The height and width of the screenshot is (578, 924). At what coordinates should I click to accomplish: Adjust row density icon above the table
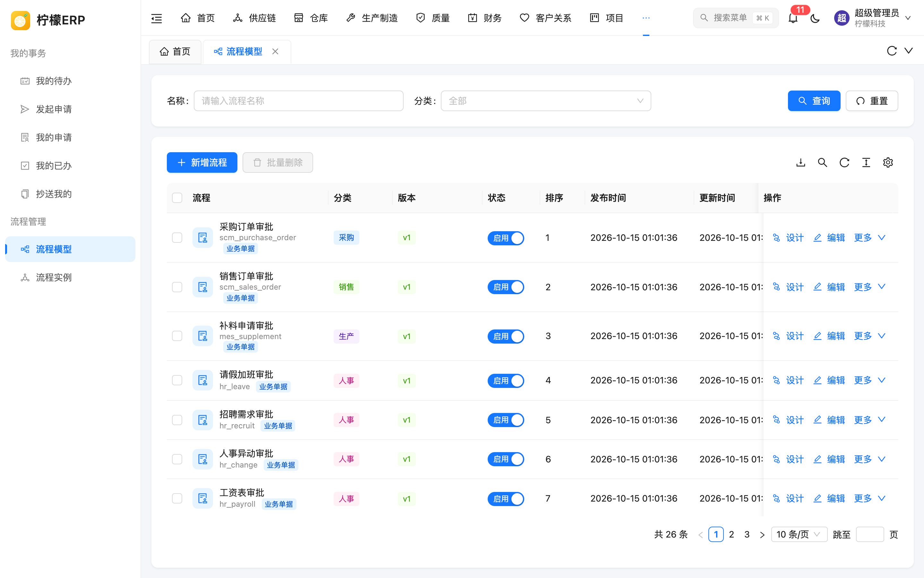pos(866,162)
